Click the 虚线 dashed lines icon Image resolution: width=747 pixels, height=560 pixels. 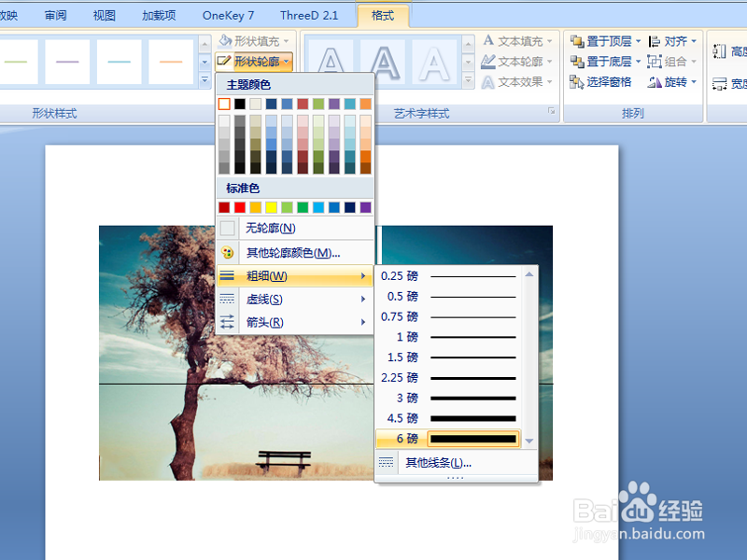(227, 299)
